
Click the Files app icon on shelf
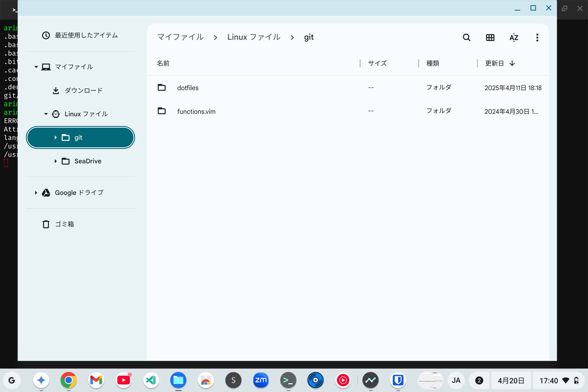(178, 380)
